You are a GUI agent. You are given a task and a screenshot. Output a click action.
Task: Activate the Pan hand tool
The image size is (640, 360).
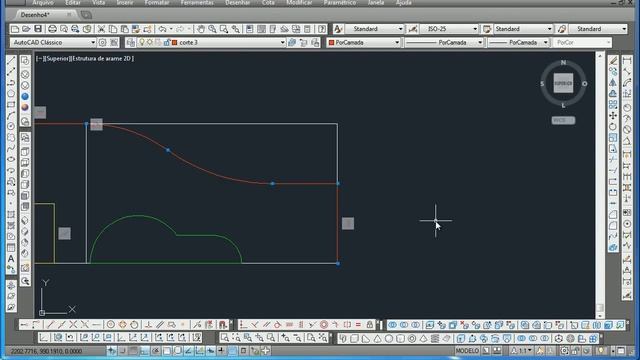coord(201,29)
